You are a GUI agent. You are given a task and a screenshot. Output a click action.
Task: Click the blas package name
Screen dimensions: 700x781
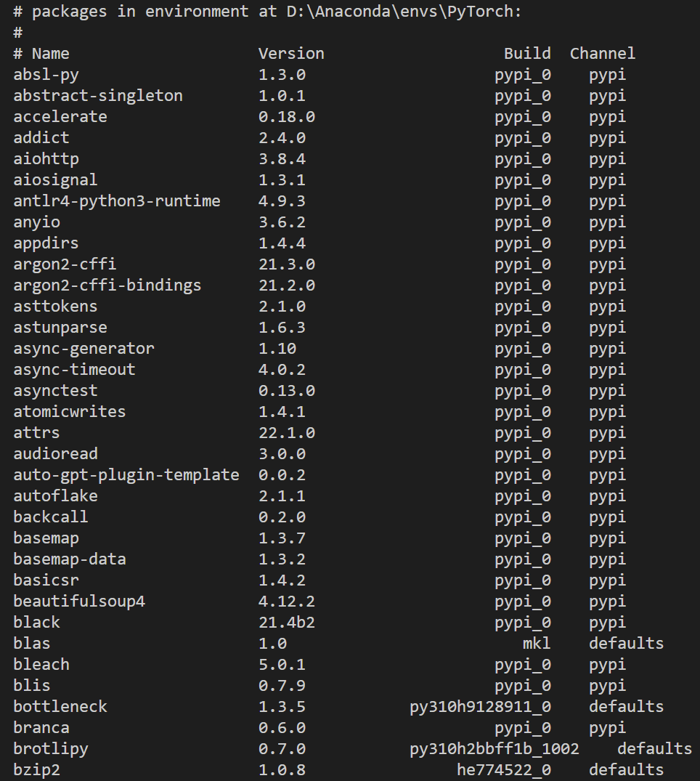32,644
